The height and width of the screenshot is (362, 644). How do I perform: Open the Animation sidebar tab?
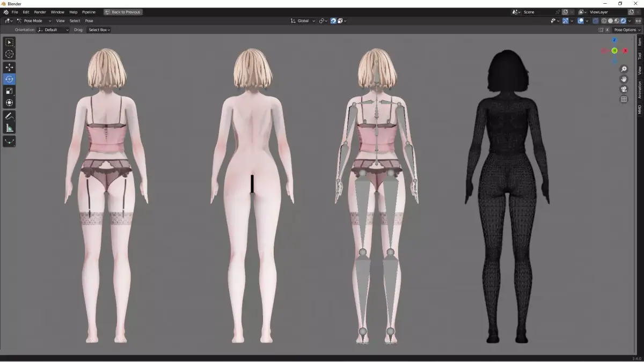(x=640, y=90)
